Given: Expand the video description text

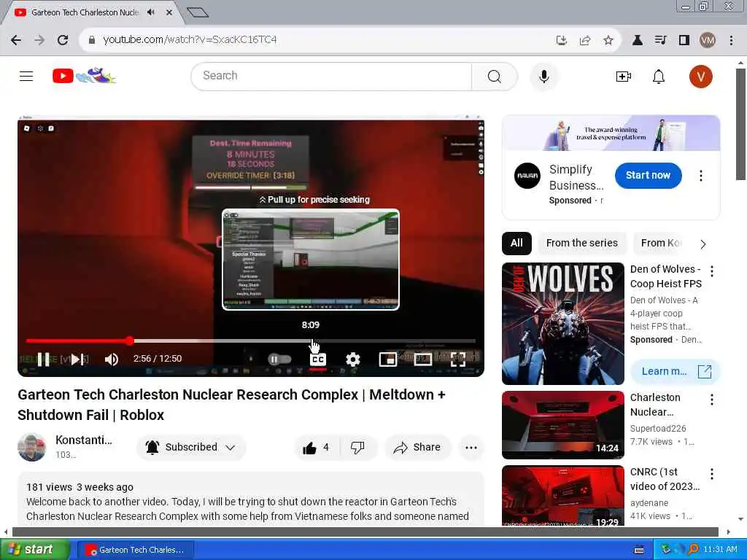Looking at the screenshot, I should click(x=251, y=499).
